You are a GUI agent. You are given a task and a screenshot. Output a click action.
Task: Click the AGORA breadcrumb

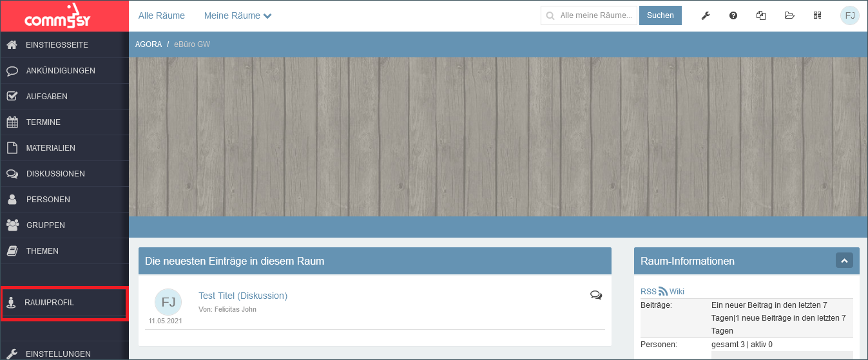pos(148,44)
